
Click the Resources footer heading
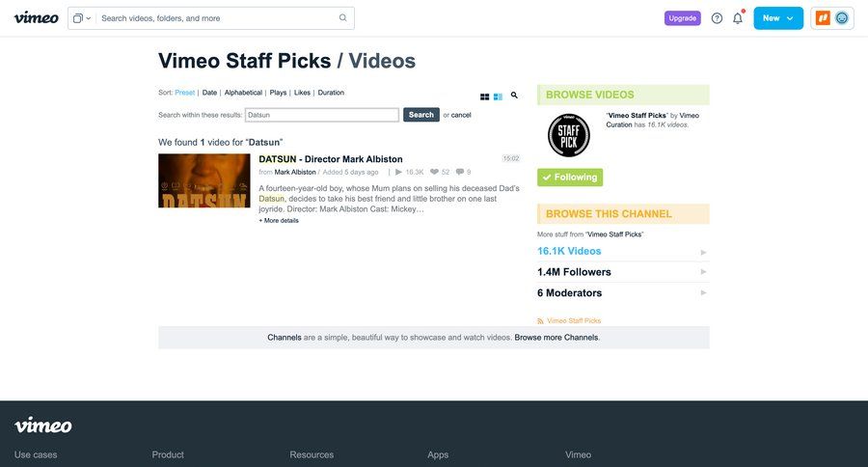pyautogui.click(x=312, y=454)
